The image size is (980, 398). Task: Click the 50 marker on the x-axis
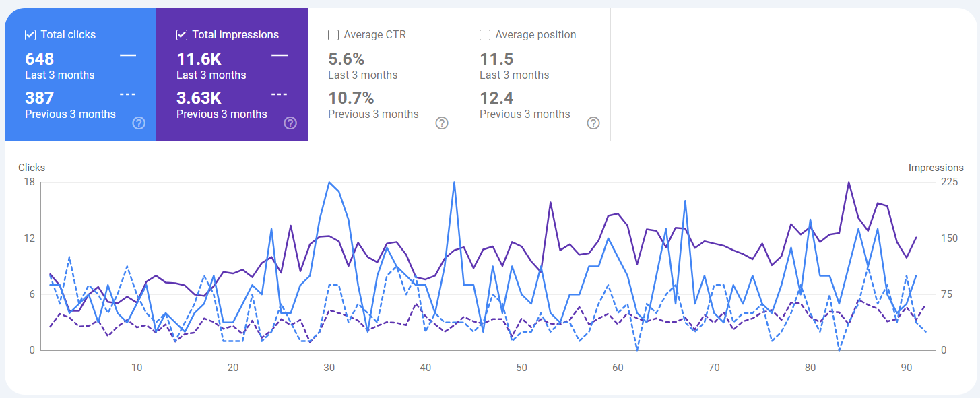(521, 368)
